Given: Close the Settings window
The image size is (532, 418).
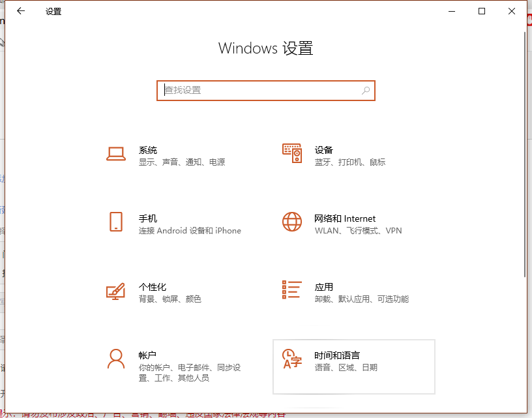Looking at the screenshot, I should click(x=512, y=11).
